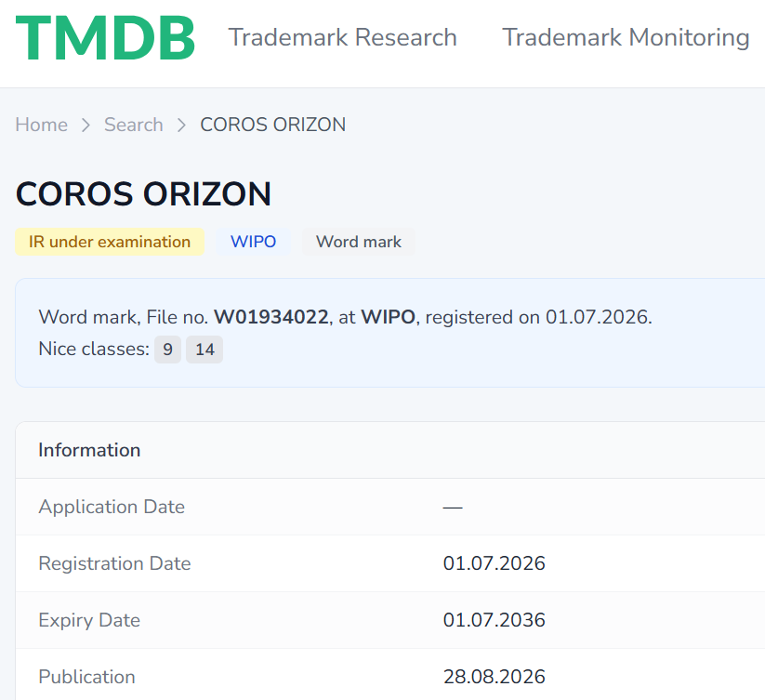The image size is (765, 700).
Task: Click the Application Date label
Action: (x=112, y=507)
